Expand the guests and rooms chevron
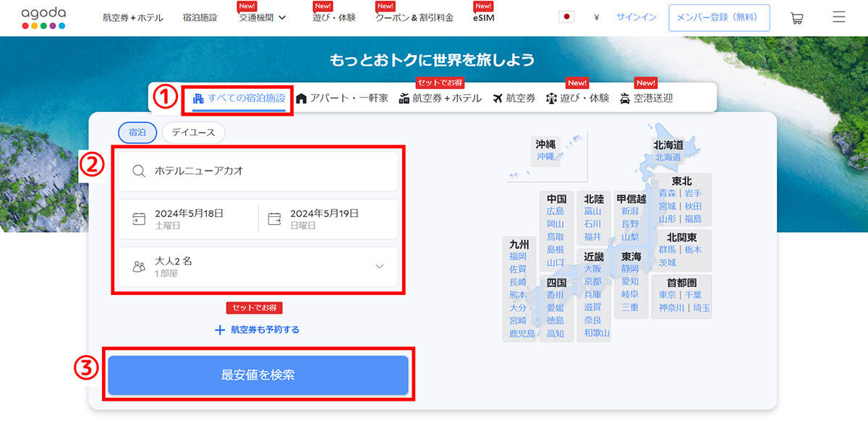Screen dimensions: 868x426 [x=380, y=267]
